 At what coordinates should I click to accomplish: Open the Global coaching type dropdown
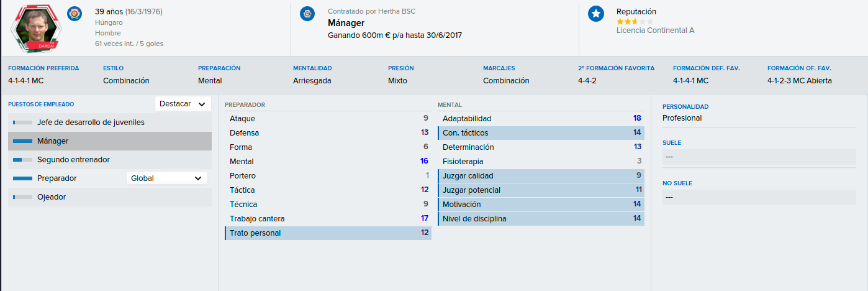coord(167,178)
